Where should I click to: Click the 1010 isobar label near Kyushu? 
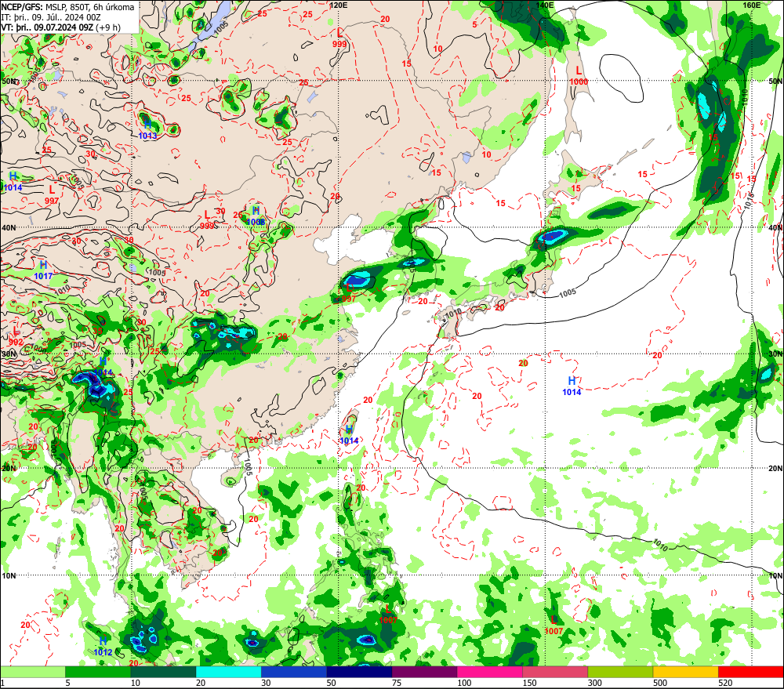pyautogui.click(x=453, y=314)
